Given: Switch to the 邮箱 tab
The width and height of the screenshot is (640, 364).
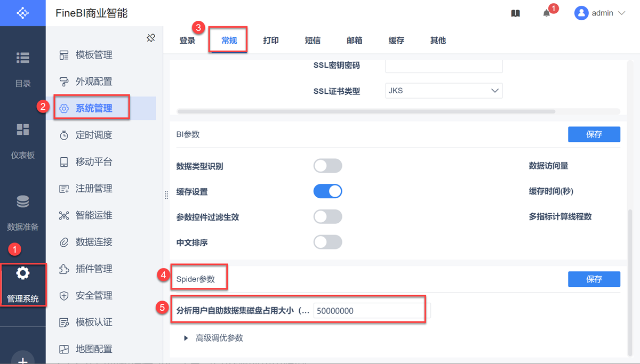Looking at the screenshot, I should [355, 40].
